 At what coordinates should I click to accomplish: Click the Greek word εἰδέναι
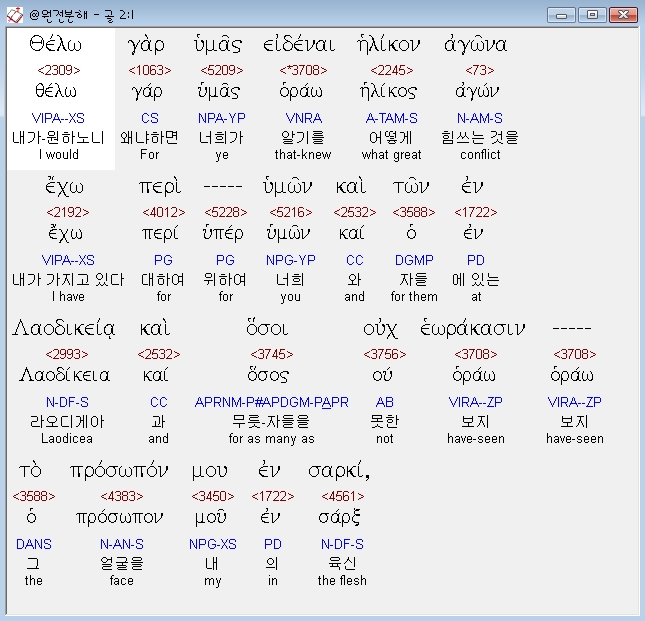pos(299,44)
